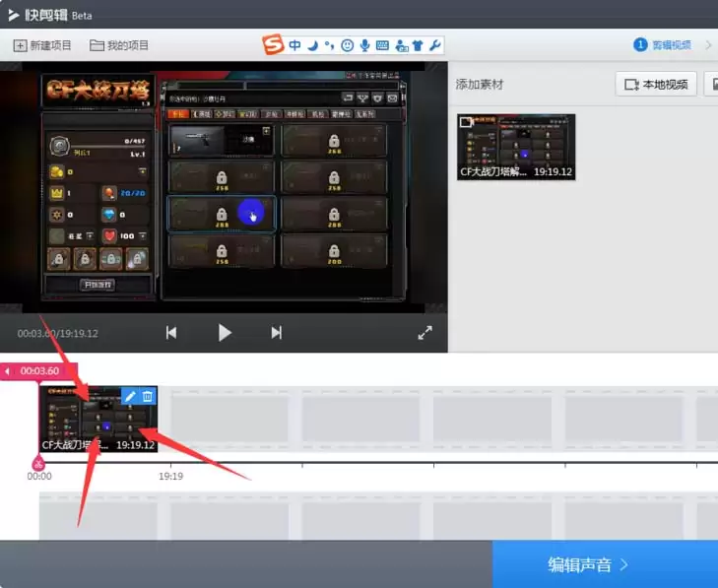
Task: Click the scissors cut marker on the timeline
Action: click(x=38, y=464)
